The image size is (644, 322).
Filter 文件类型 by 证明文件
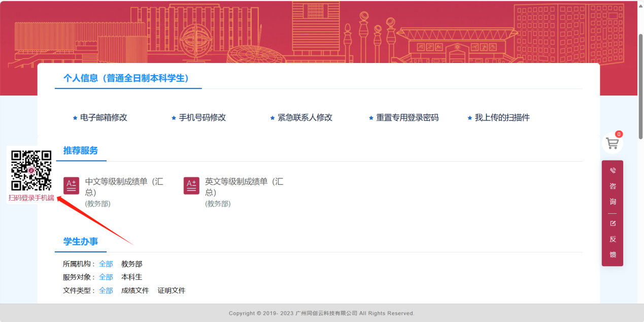(172, 291)
